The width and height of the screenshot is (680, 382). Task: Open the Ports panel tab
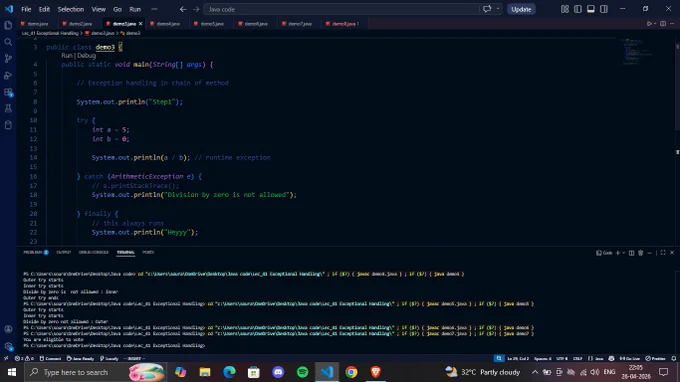148,252
